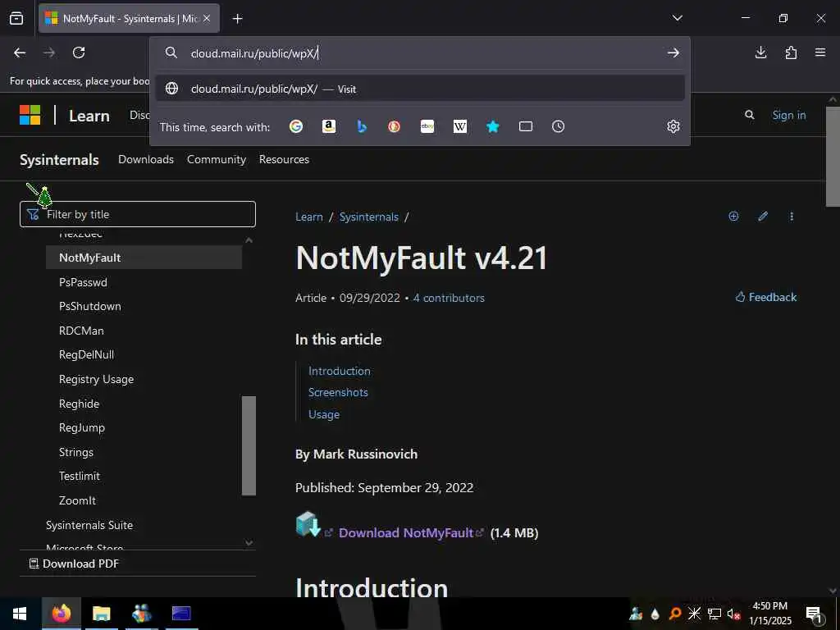Select Strings in the sidebar

coord(76,452)
